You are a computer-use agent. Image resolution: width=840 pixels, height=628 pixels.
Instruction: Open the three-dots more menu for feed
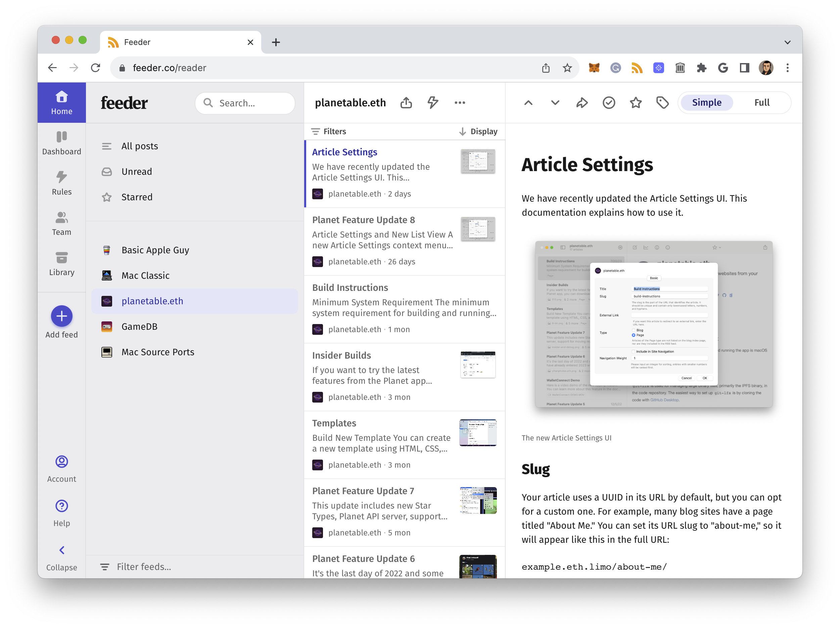coord(460,102)
